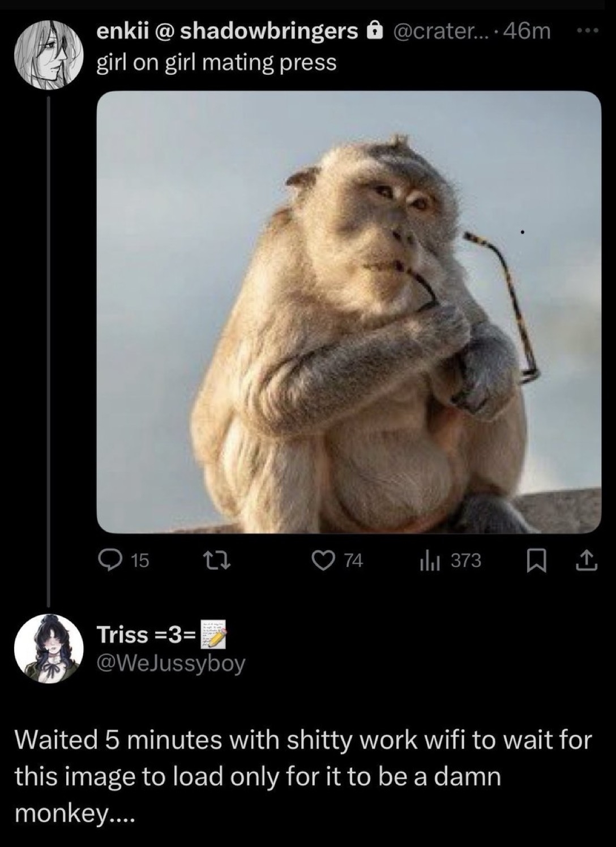
Task: Go to the @WeJussyboy profile handle
Action: [x=172, y=662]
